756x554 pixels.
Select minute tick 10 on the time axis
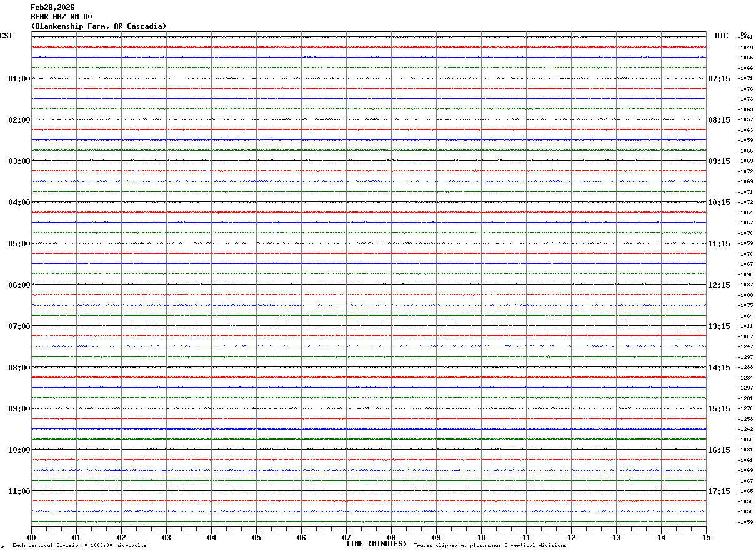[x=481, y=537]
